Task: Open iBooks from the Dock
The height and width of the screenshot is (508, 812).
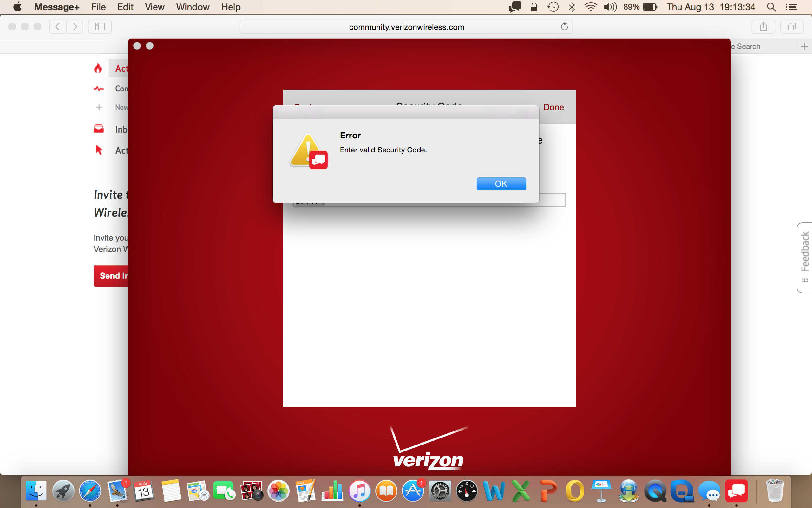Action: tap(386, 491)
